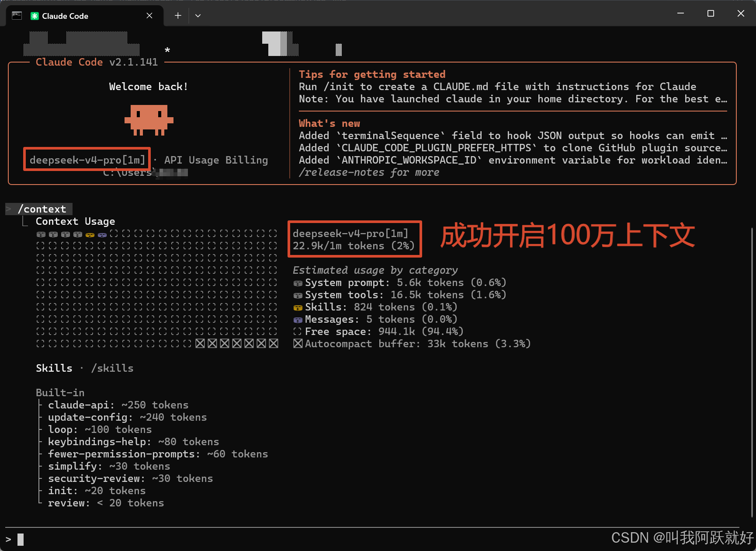Click the 'Built-in' skills label

click(60, 393)
